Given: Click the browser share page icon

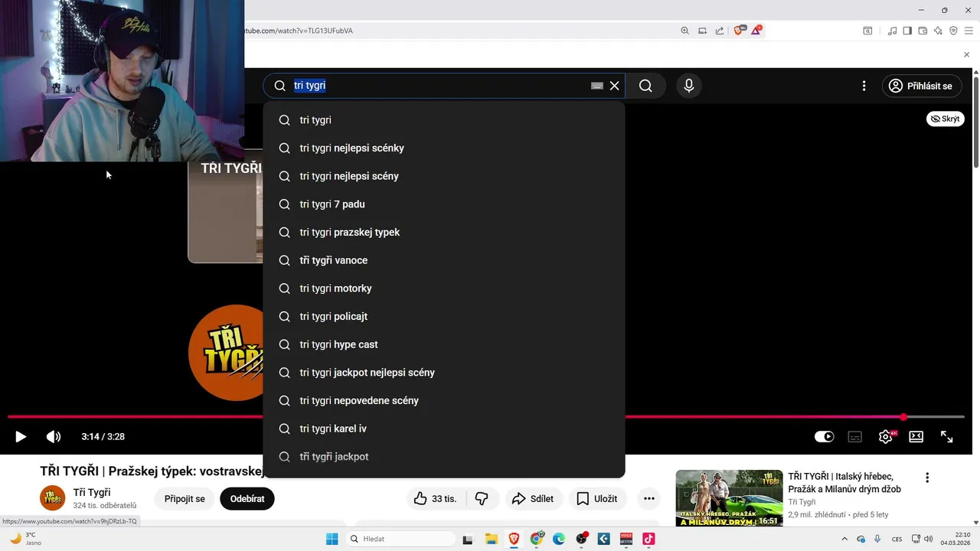Looking at the screenshot, I should [x=720, y=31].
